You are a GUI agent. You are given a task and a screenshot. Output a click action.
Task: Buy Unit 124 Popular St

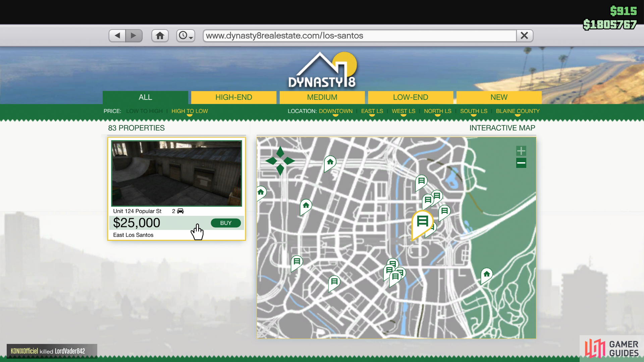click(x=226, y=223)
